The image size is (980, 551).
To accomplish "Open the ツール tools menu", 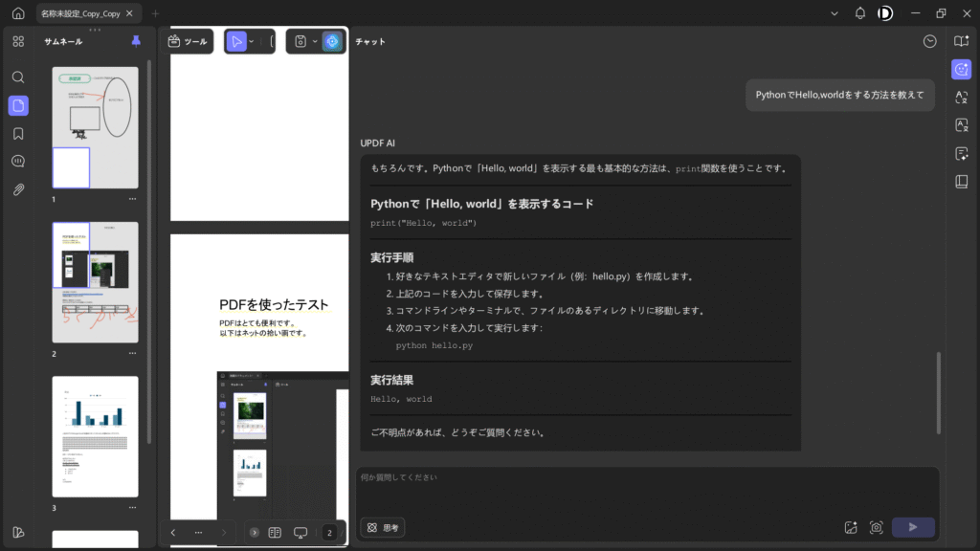I will tap(187, 41).
